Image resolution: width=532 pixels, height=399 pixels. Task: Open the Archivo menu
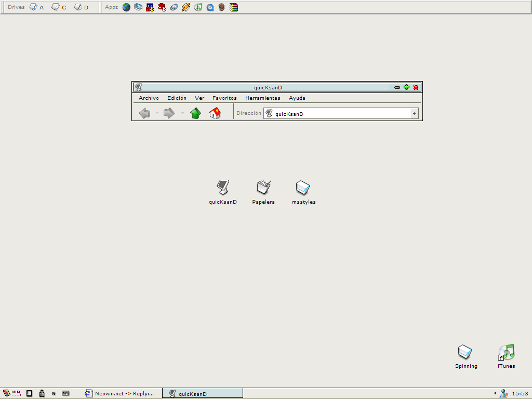(149, 98)
